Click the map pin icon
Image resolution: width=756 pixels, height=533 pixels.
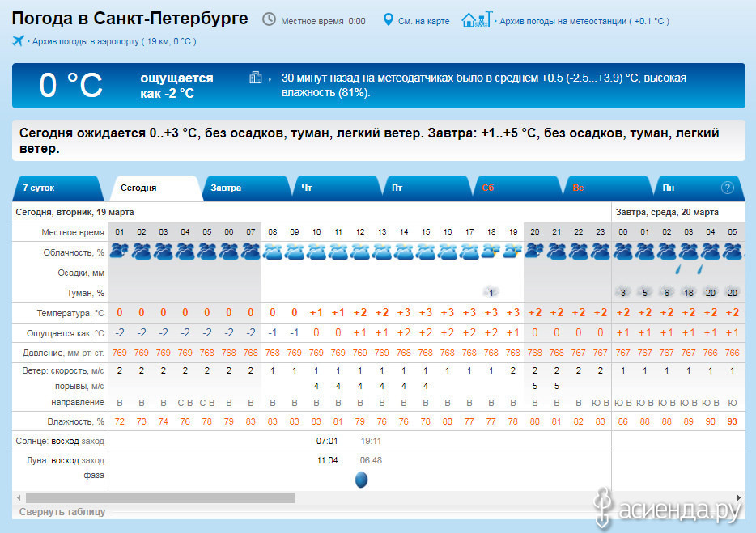point(388,20)
